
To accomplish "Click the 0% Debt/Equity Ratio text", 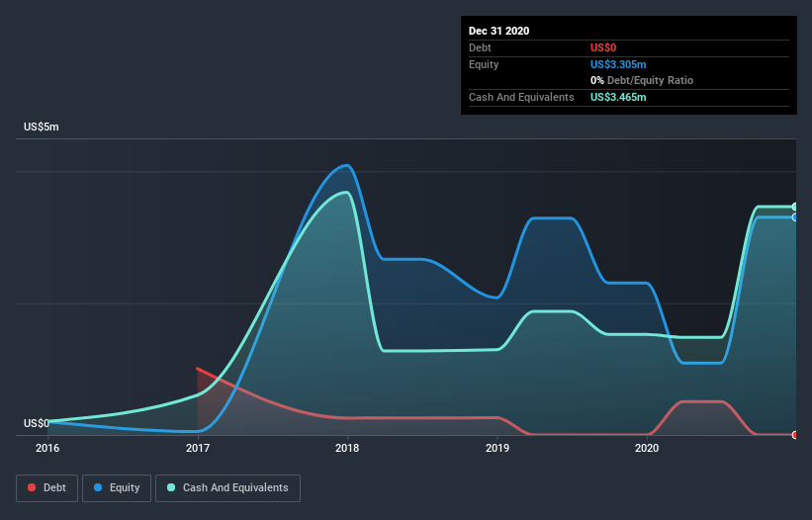I will [642, 81].
